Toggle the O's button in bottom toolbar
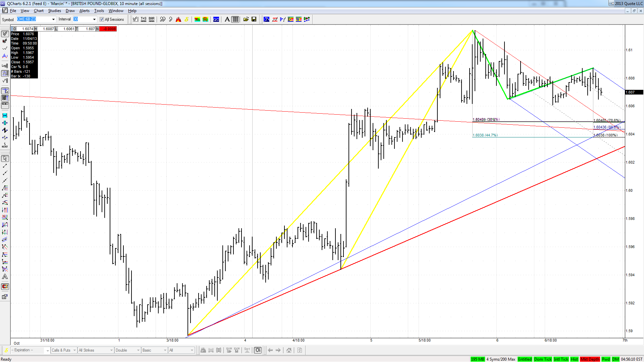The height and width of the screenshot is (362, 644). point(258,350)
